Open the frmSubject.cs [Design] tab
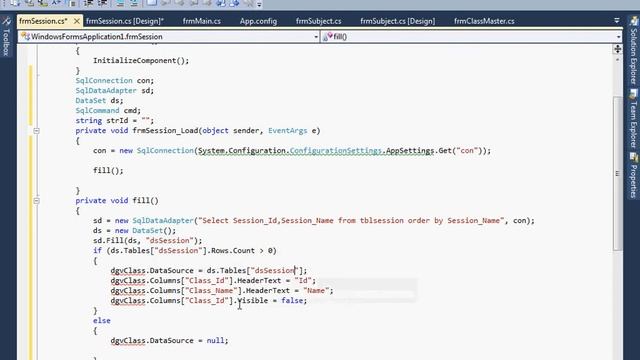 [398, 21]
